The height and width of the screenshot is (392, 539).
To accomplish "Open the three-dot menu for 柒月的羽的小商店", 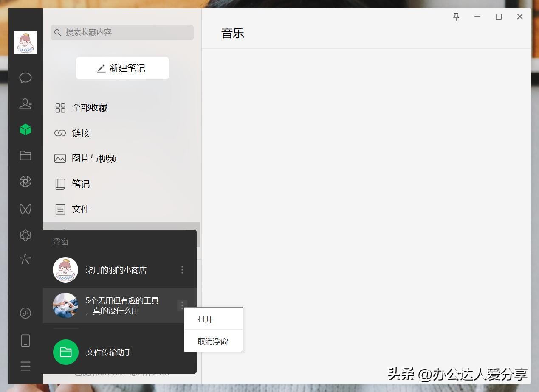I will pos(182,269).
